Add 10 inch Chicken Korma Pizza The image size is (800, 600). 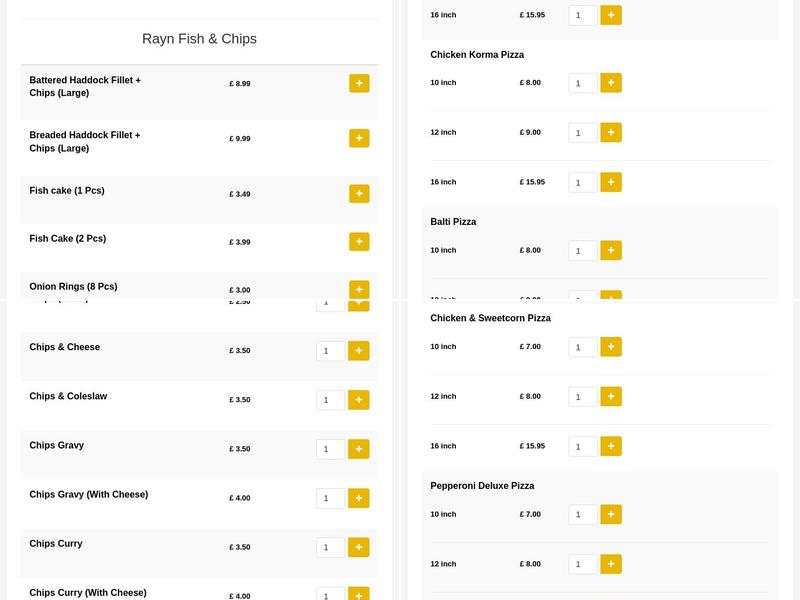coord(611,83)
